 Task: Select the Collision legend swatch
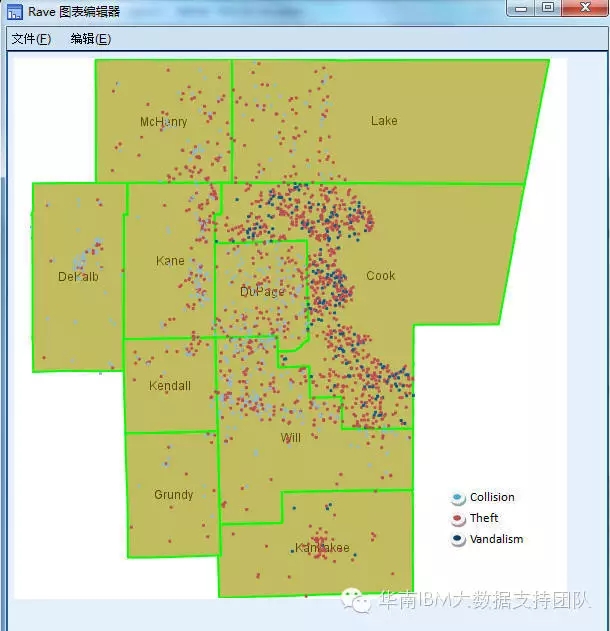457,498
